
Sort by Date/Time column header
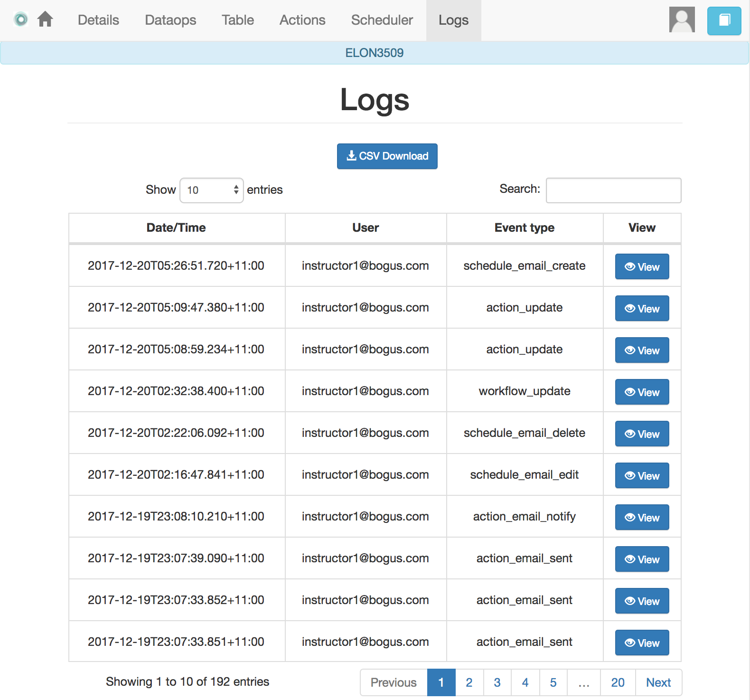[x=177, y=227]
